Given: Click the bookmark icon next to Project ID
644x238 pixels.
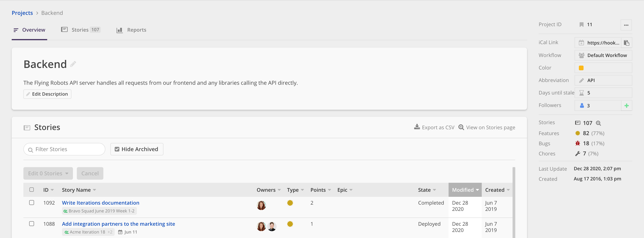Looking at the screenshot, I should (582, 25).
